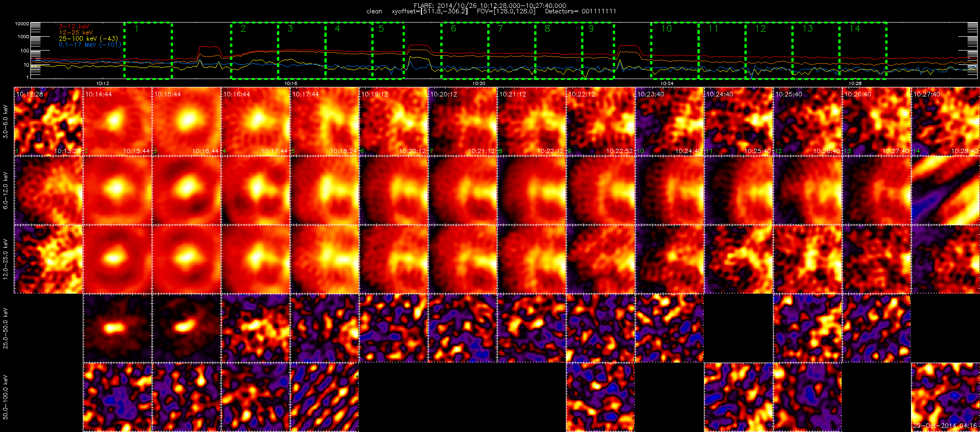
Task: Click the '10:20' time axis label
Action: pos(479,84)
